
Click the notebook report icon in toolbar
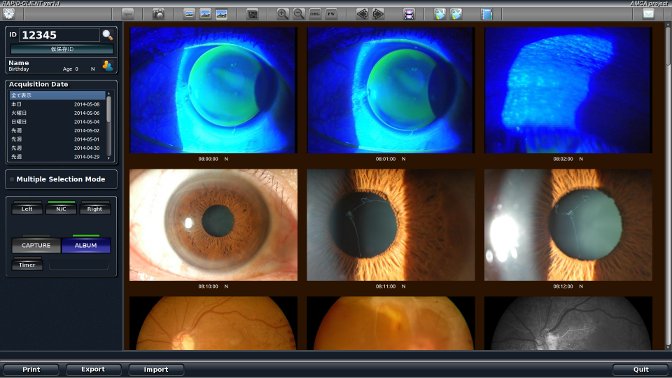(x=487, y=14)
